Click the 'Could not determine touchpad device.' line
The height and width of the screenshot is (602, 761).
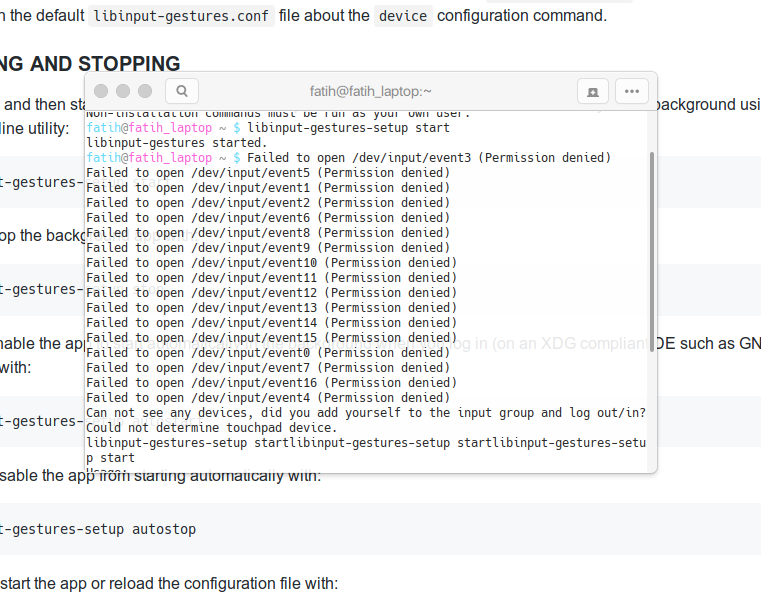click(x=211, y=428)
